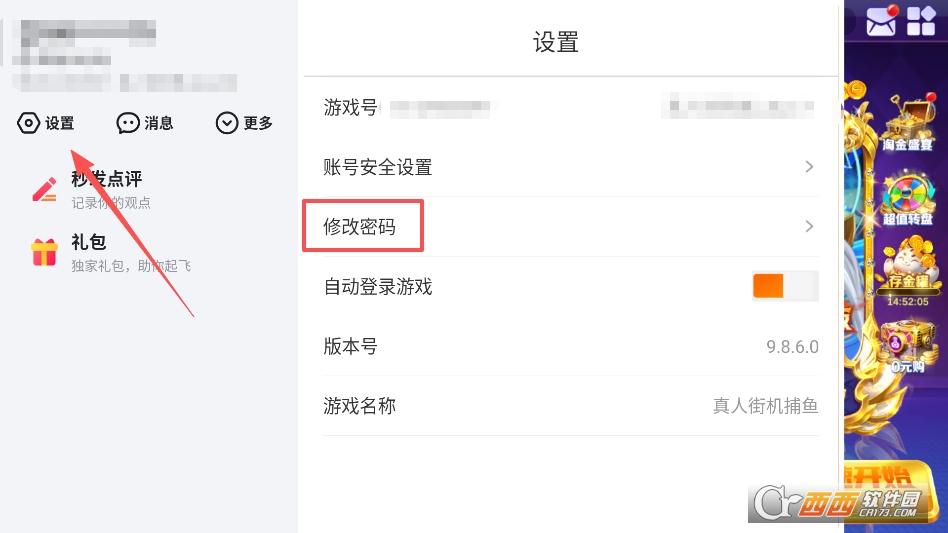Tap the red gift box 礼包 icon

pyautogui.click(x=45, y=252)
